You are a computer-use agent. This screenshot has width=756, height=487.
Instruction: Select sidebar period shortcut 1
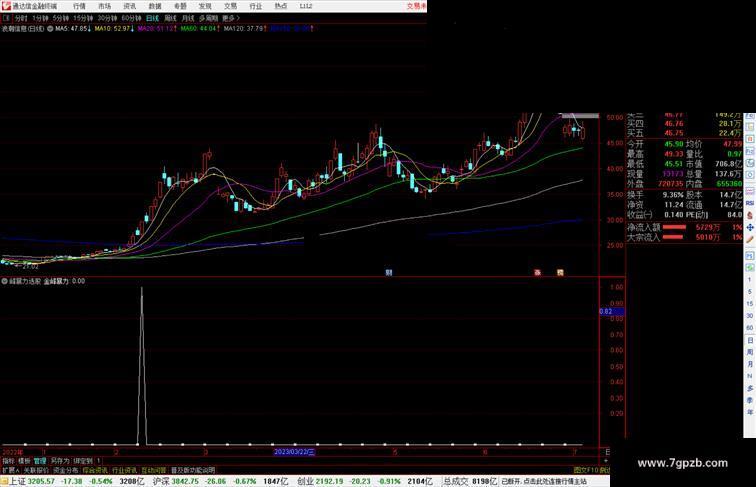click(x=750, y=280)
